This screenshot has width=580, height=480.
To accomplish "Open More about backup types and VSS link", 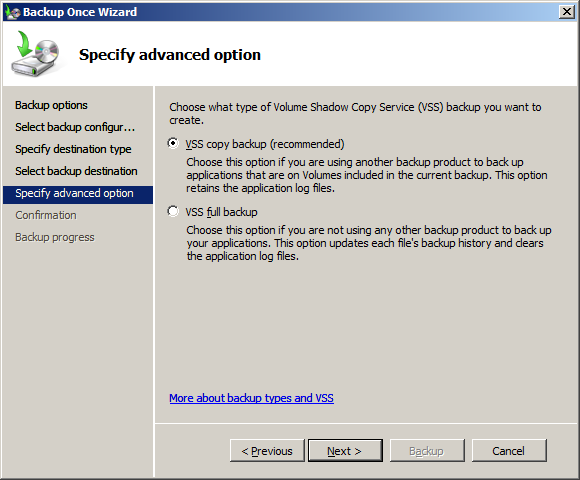I will pos(252,398).
